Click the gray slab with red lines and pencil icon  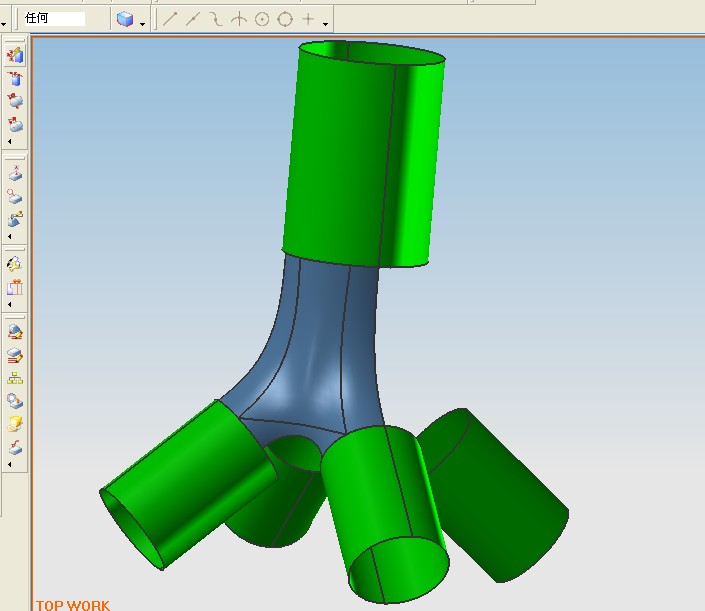(15, 356)
